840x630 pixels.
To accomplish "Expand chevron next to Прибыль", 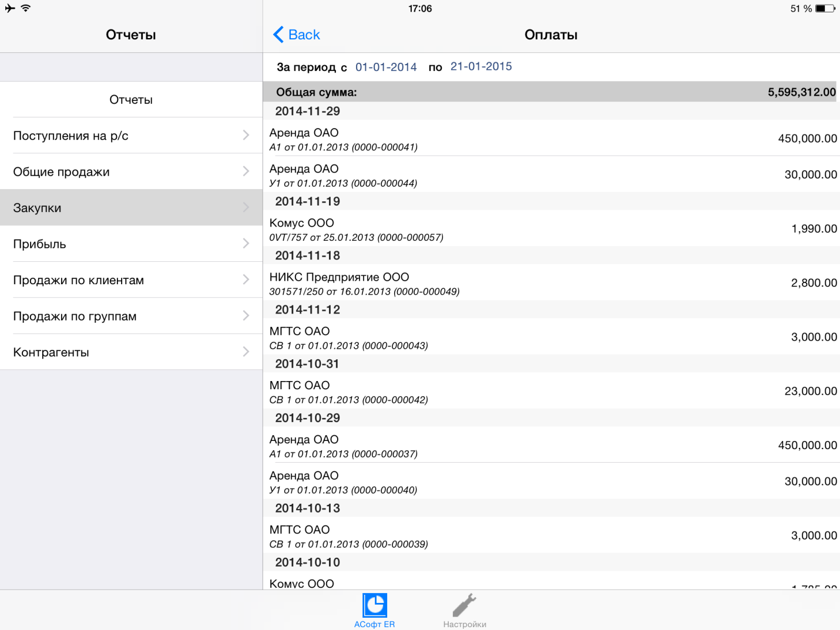I will 246,244.
